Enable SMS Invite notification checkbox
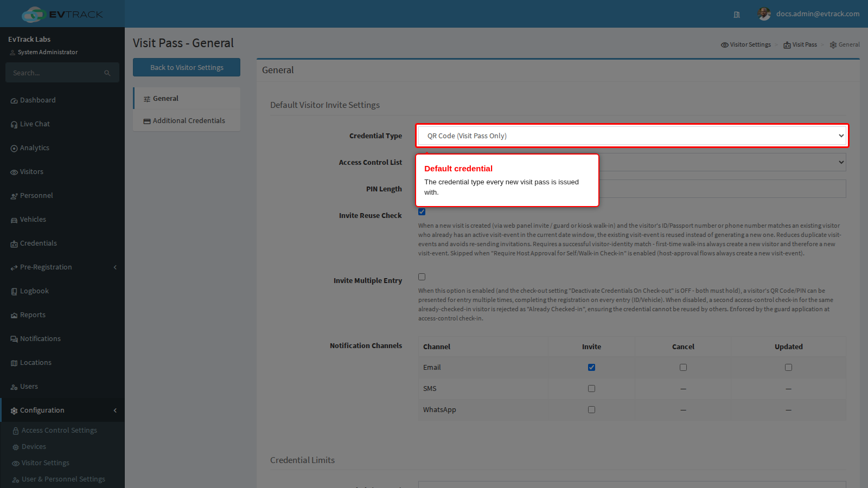This screenshot has height=488, width=868. click(591, 388)
